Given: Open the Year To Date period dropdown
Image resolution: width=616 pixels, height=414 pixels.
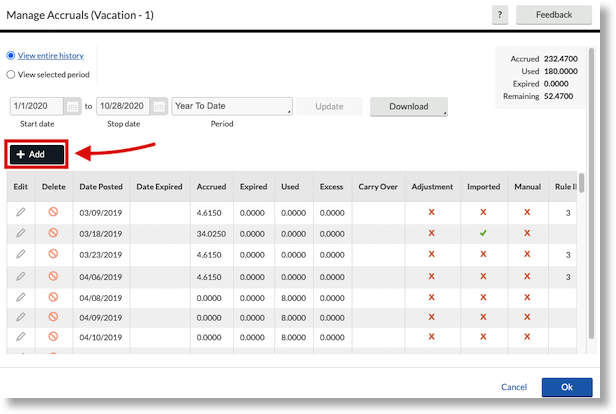Looking at the screenshot, I should [x=232, y=106].
